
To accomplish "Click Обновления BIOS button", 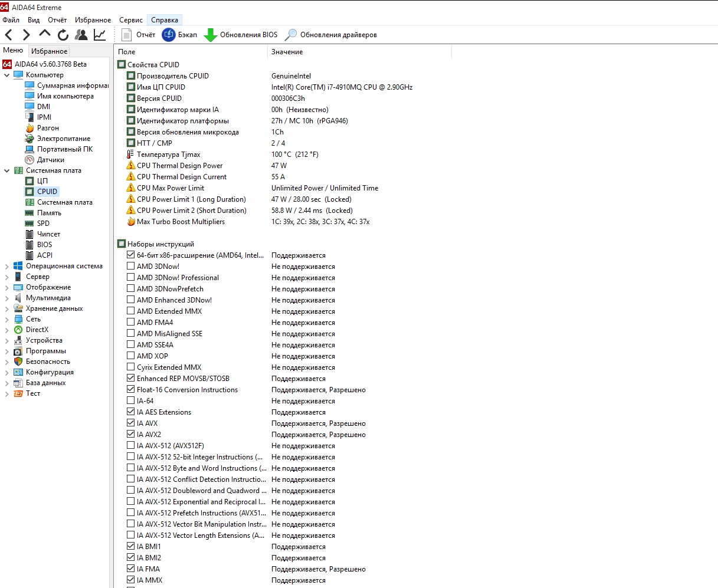I will 241,35.
